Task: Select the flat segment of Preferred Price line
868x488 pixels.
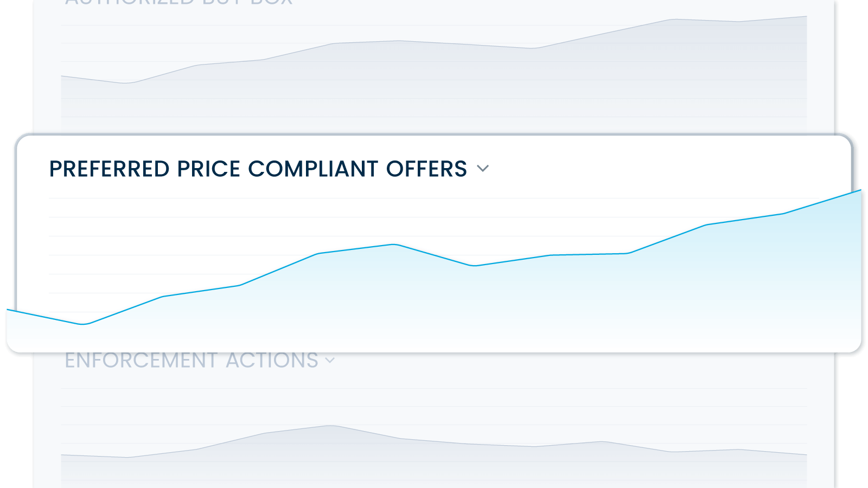Action: pos(589,254)
